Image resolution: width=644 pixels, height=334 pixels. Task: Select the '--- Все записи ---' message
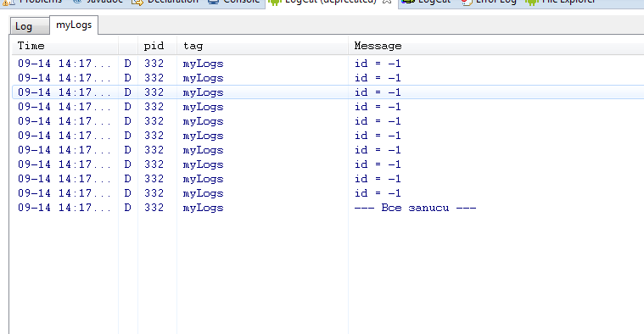[x=415, y=208]
